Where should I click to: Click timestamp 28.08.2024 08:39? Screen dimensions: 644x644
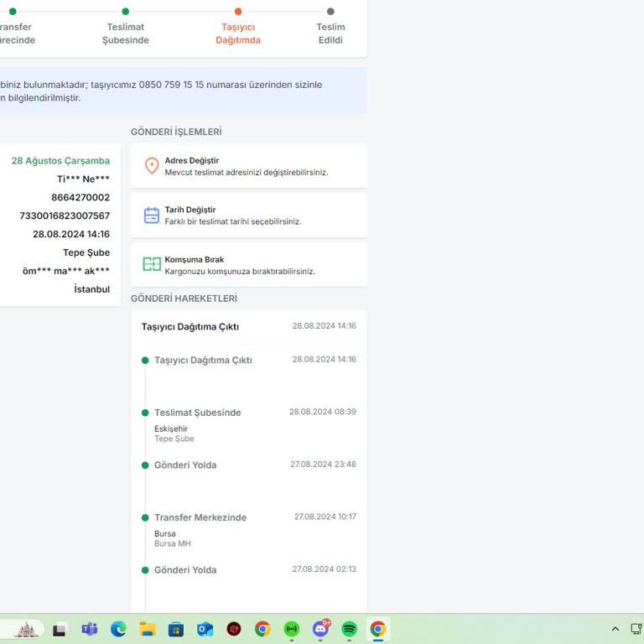pyautogui.click(x=322, y=412)
